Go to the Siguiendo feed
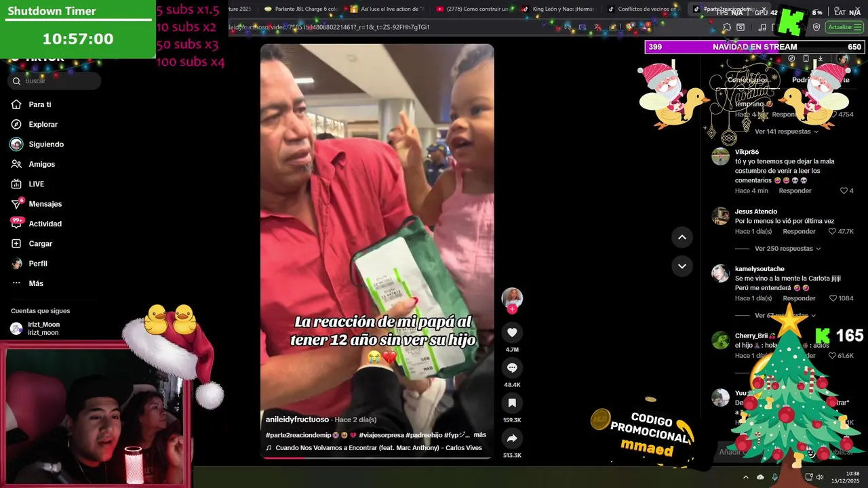 45,144
